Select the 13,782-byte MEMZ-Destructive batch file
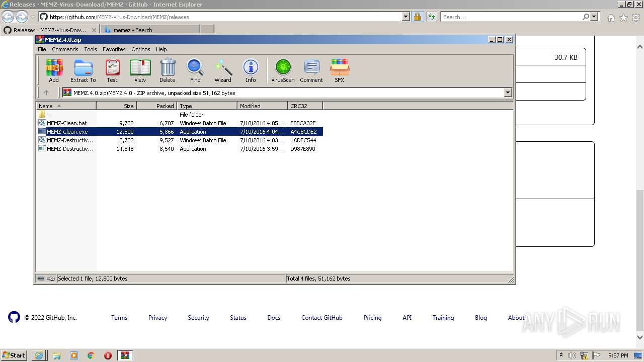644x362 pixels. click(180, 140)
